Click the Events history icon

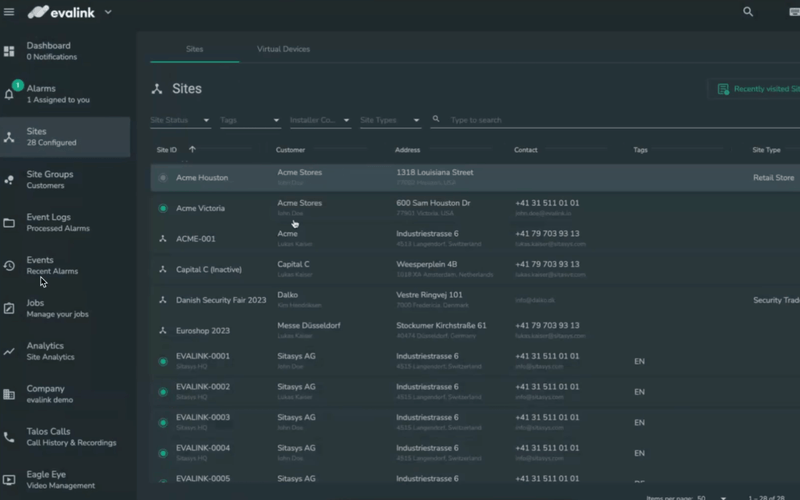point(10,266)
